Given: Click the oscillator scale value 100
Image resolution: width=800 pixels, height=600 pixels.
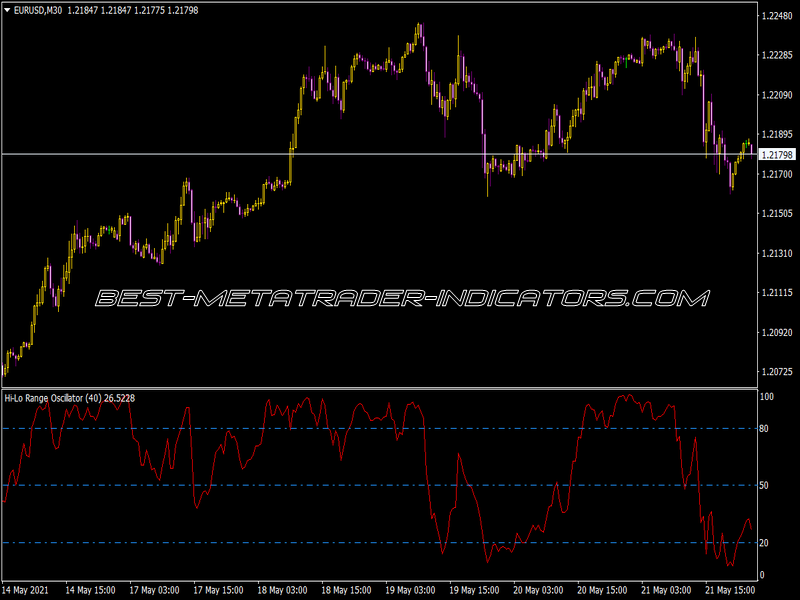Looking at the screenshot, I should pos(767,396).
